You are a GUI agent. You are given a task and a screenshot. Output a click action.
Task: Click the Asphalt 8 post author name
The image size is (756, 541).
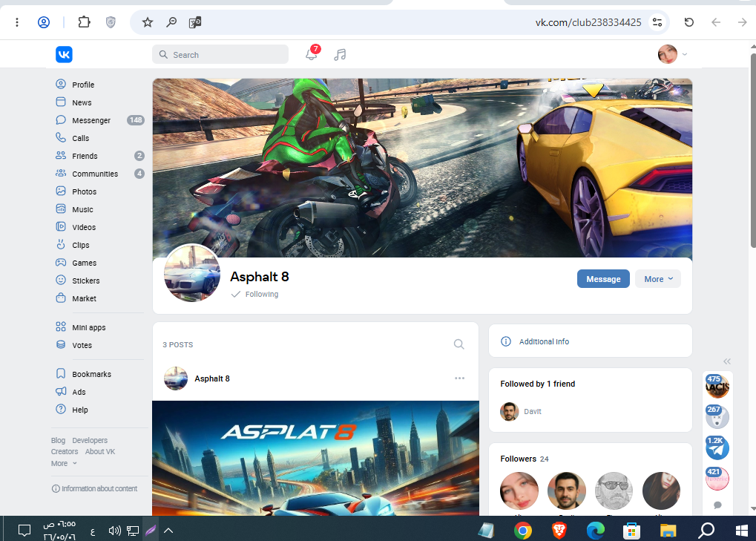click(x=212, y=378)
